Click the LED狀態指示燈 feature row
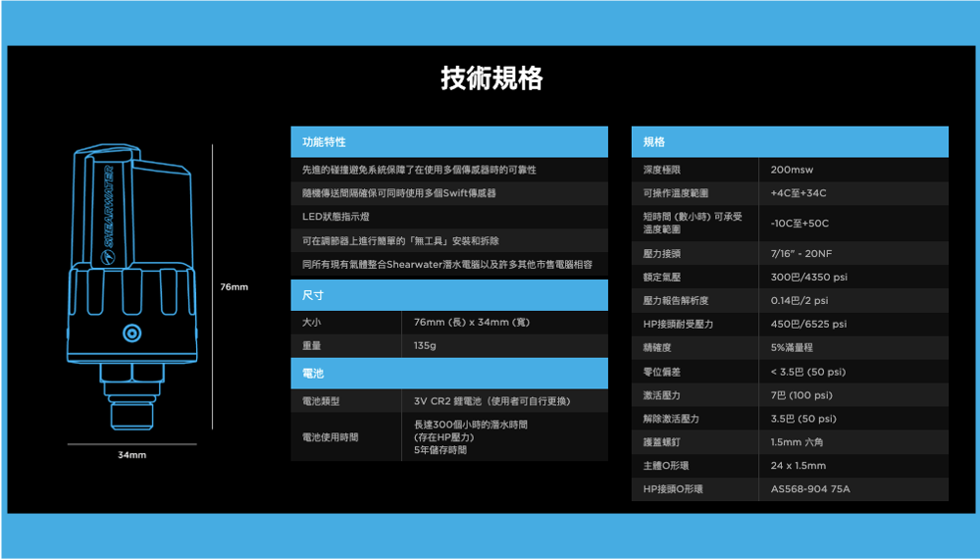Screen dimensions: 980x559 (x=449, y=217)
